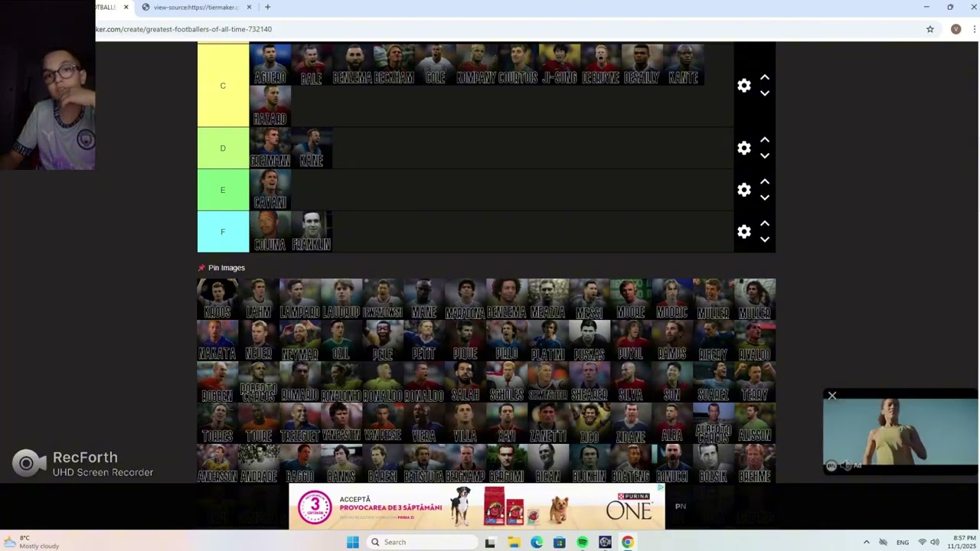Select Franklin image in tier F
Viewport: 980px width, 551px height.
pyautogui.click(x=311, y=232)
